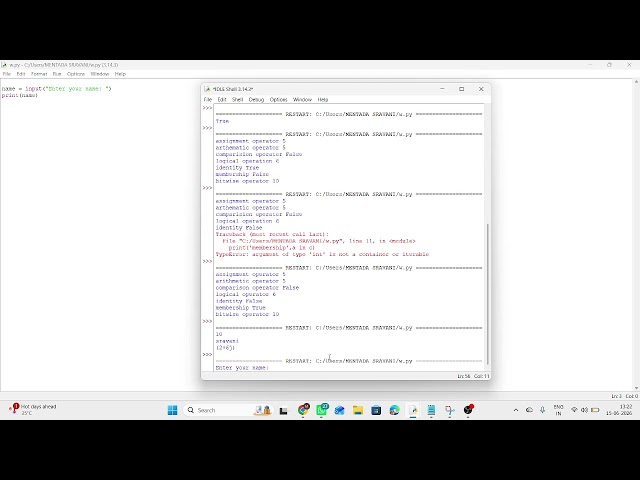
Task: Click the 'sravani' output line in the shell
Action: pyautogui.click(x=227, y=341)
